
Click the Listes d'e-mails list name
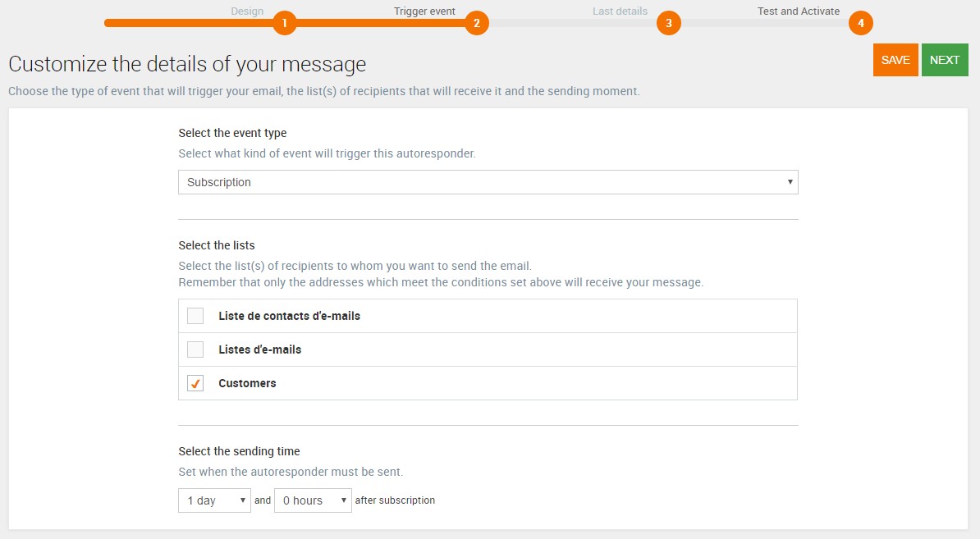click(x=260, y=349)
